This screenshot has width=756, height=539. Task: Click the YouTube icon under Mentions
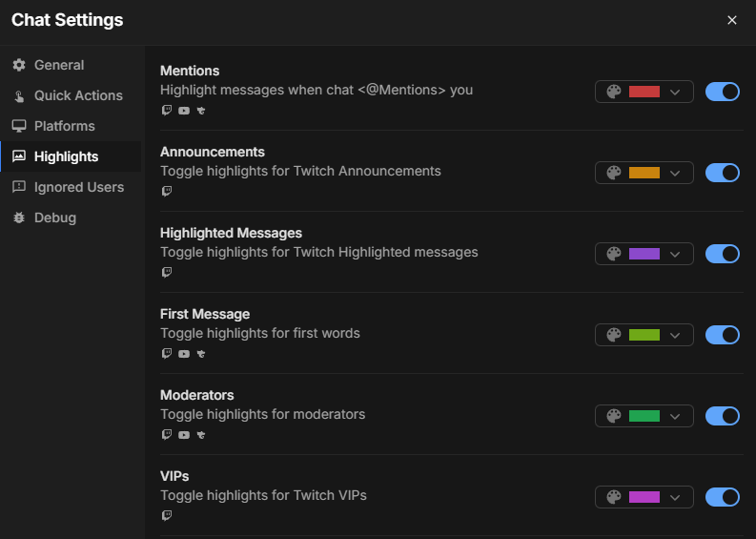(x=184, y=111)
